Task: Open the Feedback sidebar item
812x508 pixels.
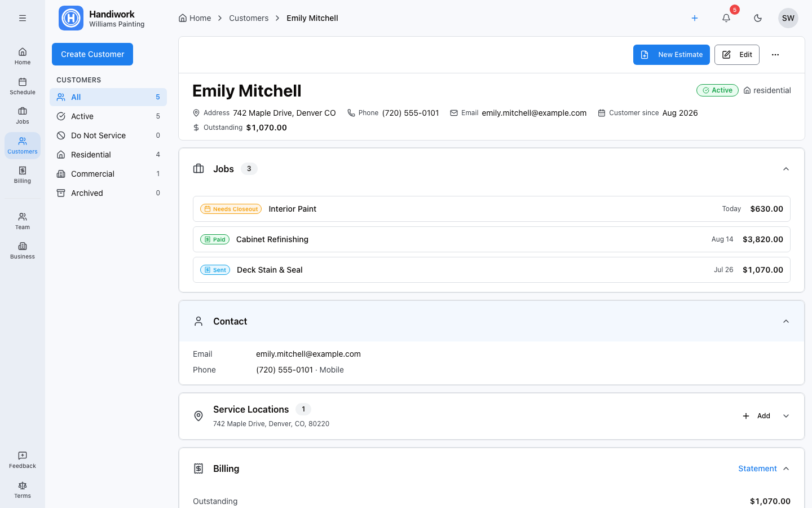Action: pyautogui.click(x=23, y=460)
